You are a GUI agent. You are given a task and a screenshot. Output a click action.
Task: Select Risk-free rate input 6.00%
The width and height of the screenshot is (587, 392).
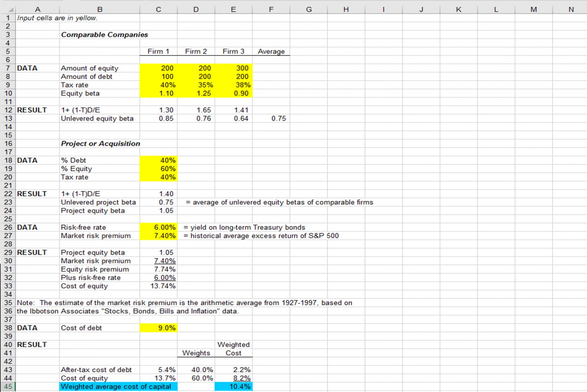coord(158,227)
